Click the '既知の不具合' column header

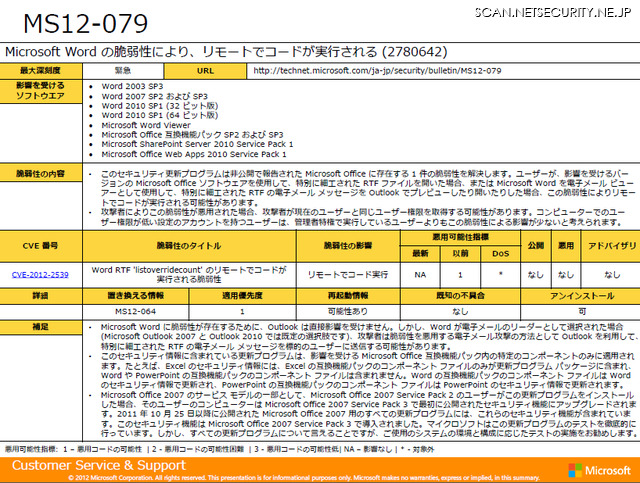click(460, 296)
